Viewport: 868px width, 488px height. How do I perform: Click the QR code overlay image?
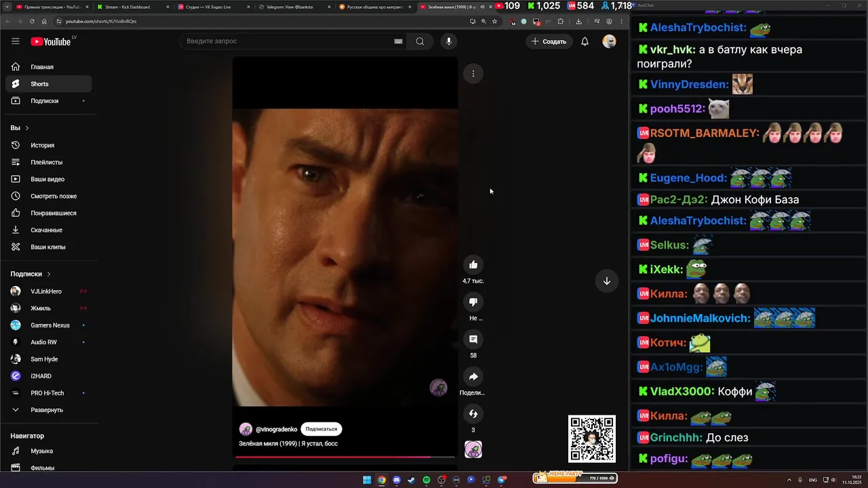point(592,439)
